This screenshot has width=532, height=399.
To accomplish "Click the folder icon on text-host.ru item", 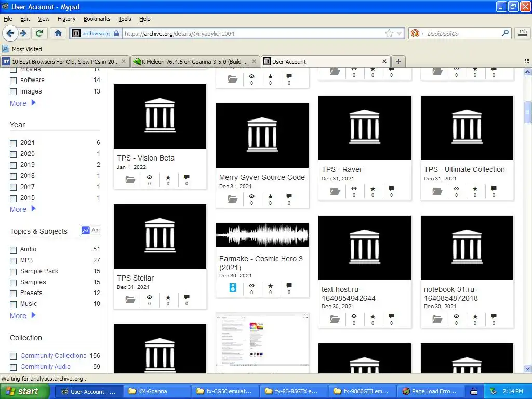I will tap(335, 319).
